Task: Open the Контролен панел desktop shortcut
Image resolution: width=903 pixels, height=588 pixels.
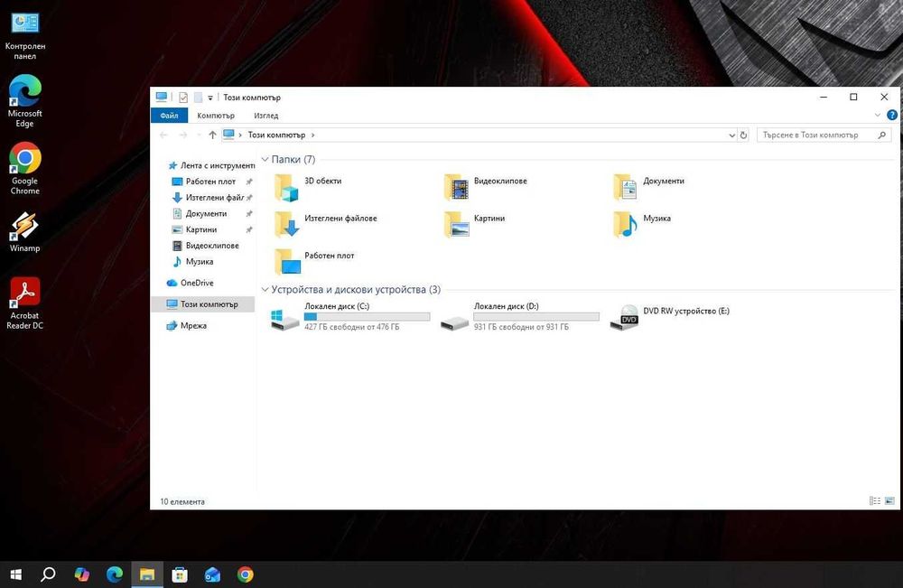Action: pyautogui.click(x=24, y=36)
